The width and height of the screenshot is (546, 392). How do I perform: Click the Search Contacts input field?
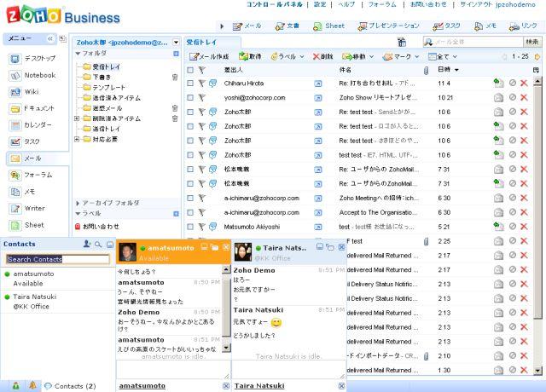[58, 259]
